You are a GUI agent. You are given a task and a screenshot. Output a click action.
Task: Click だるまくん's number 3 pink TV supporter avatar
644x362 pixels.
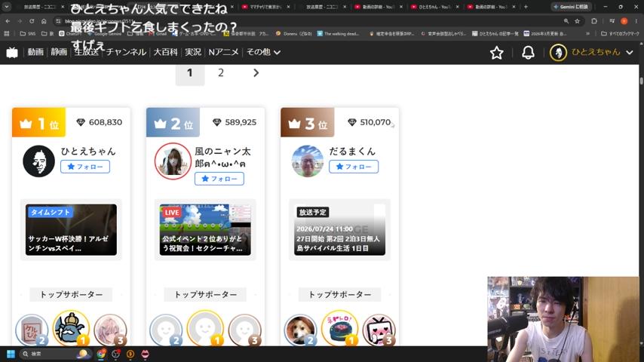[379, 330]
